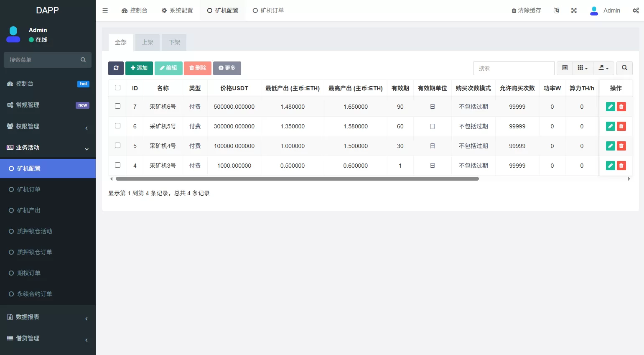This screenshot has height=355, width=644.
Task: Check the checkbox on 采矿机6号 row
Action: click(x=117, y=107)
